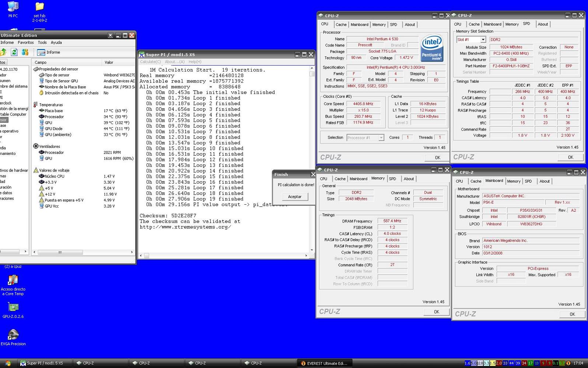Click the 1.6 tray sensor icon
The width and height of the screenshot is (588, 368).
click(x=468, y=363)
